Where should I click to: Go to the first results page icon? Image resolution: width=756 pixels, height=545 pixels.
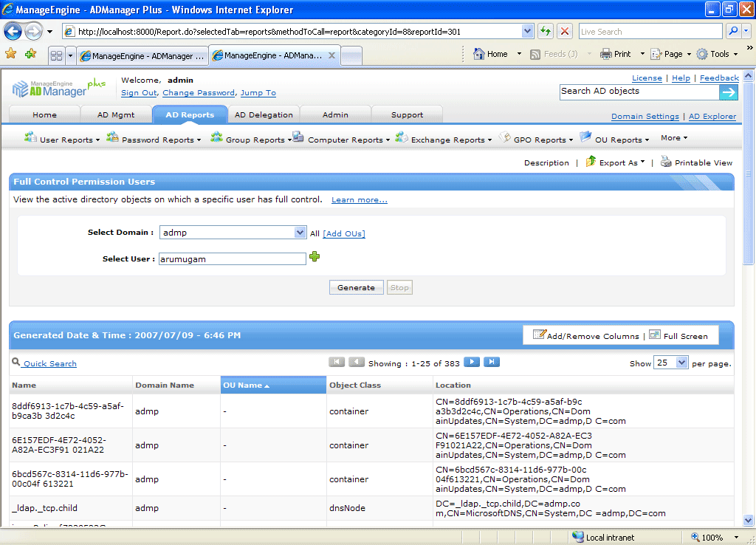[337, 362]
